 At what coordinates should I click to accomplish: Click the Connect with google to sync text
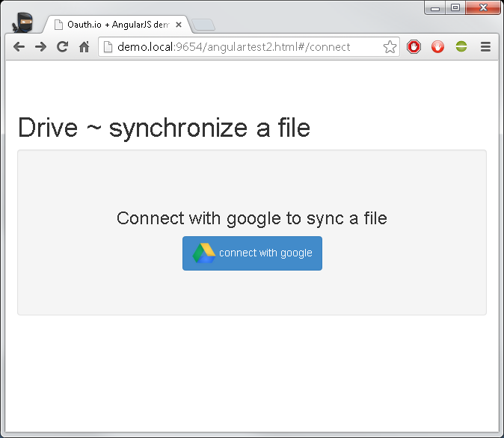252,219
